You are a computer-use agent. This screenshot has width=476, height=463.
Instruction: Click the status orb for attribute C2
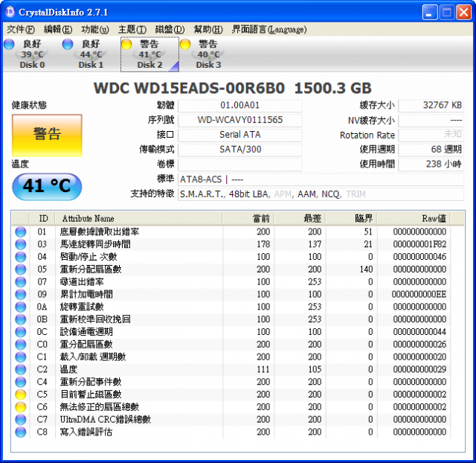tap(21, 369)
